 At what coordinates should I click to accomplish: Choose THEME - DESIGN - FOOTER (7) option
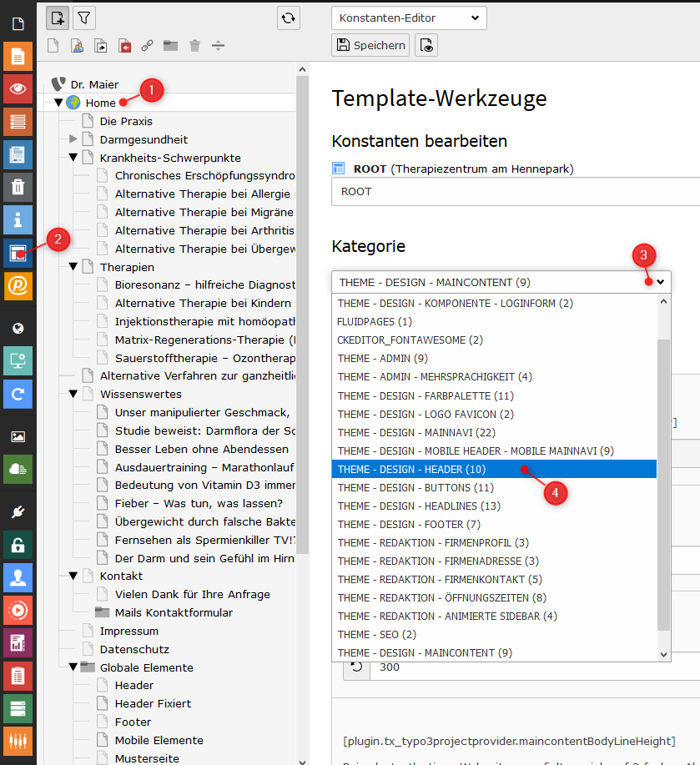pyautogui.click(x=409, y=525)
